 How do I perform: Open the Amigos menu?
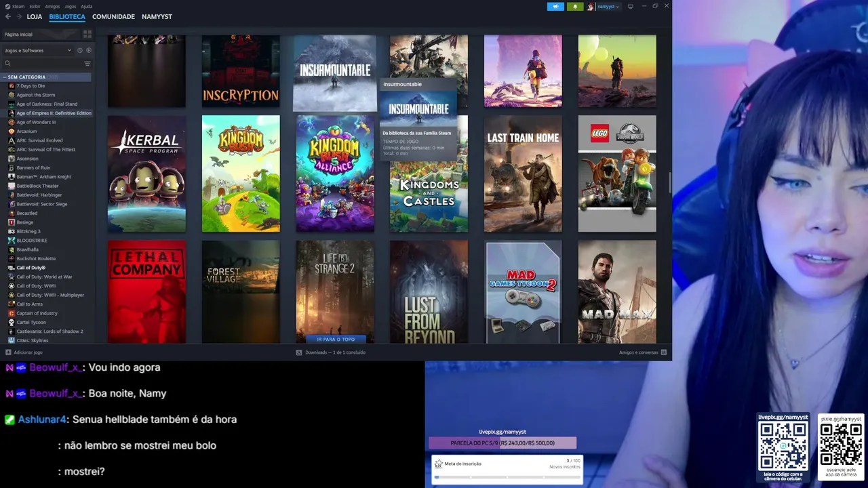[52, 6]
